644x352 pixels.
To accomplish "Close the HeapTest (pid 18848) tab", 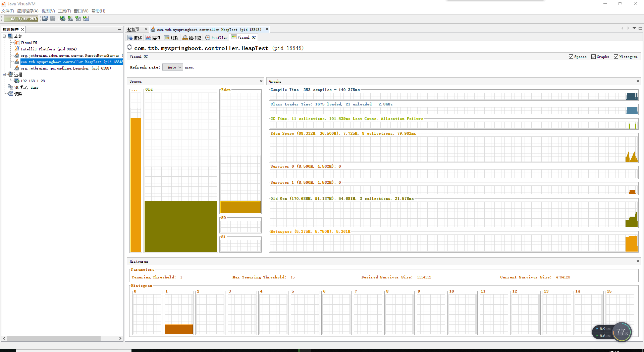I will coord(267,29).
